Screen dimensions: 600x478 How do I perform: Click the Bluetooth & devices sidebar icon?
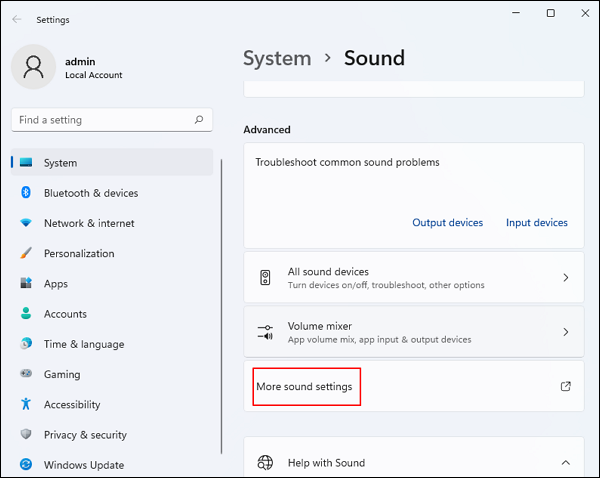click(25, 193)
